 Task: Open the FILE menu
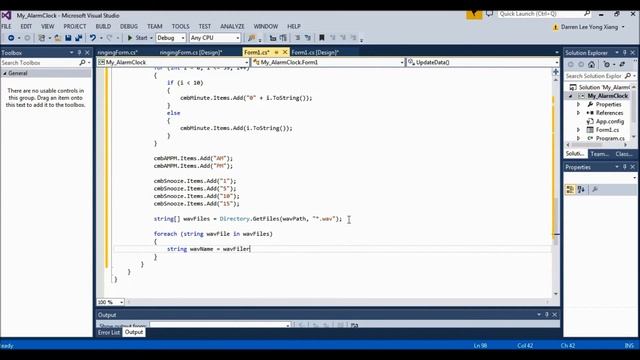click(6, 26)
